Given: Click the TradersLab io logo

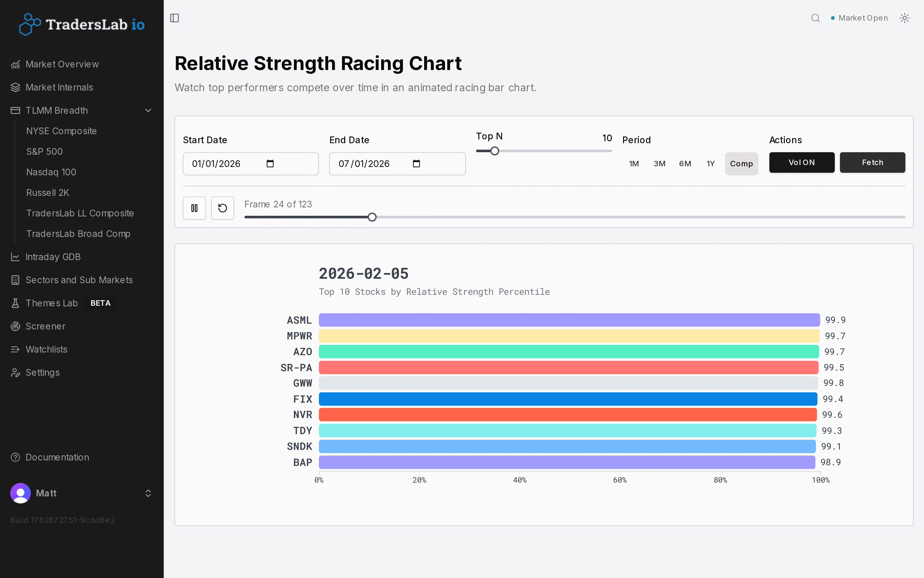Looking at the screenshot, I should [82, 24].
